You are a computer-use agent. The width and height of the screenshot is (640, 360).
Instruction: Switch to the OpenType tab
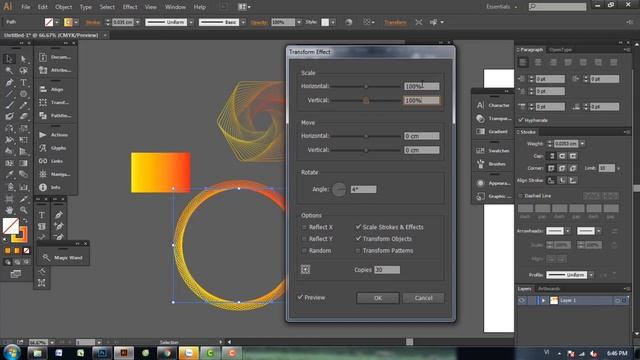(560, 49)
